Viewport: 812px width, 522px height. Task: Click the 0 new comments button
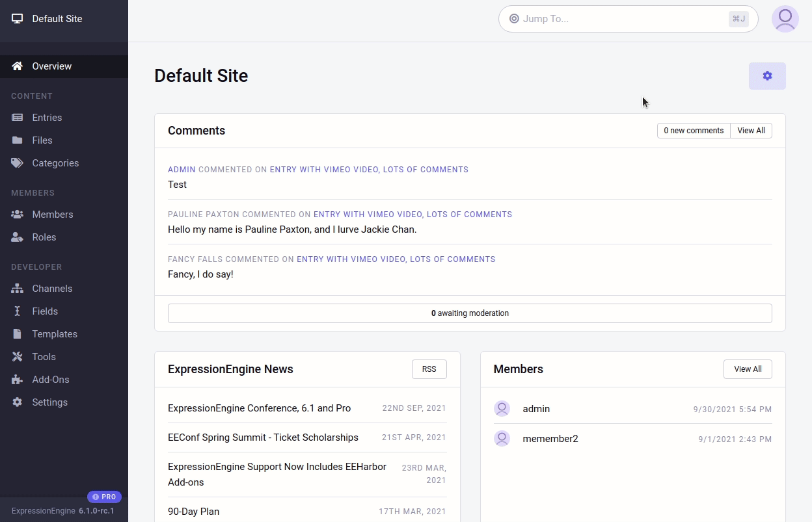pos(694,131)
